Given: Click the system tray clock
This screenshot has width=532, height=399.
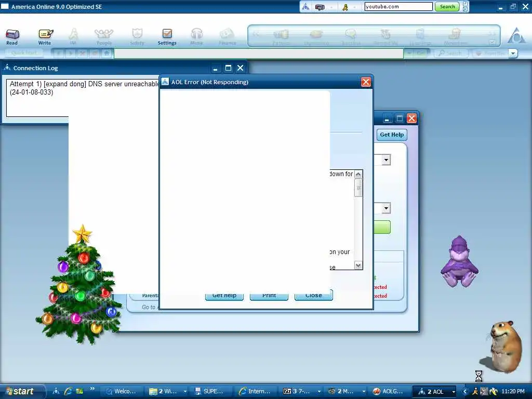Looking at the screenshot, I should [513, 391].
